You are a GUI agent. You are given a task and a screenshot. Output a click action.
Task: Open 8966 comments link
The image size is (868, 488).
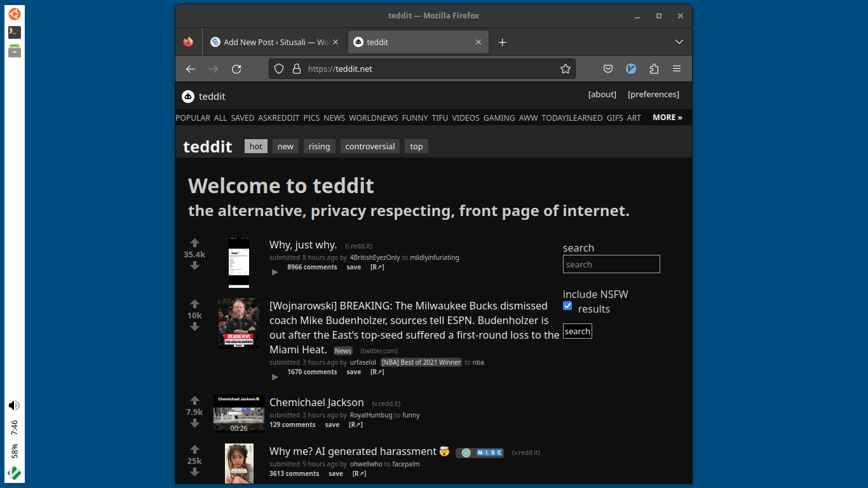tap(312, 267)
